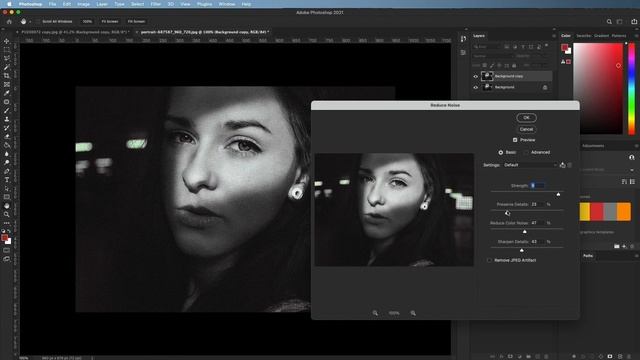Hide the Background copy layer

(x=476, y=76)
